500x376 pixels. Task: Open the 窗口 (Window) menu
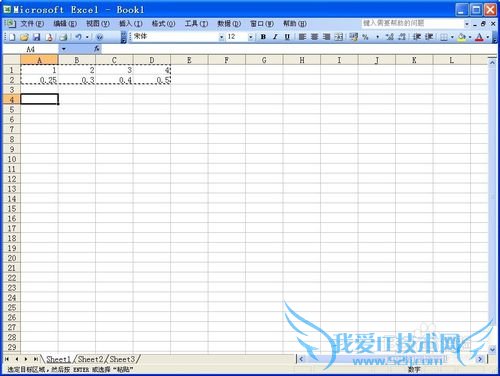point(262,24)
